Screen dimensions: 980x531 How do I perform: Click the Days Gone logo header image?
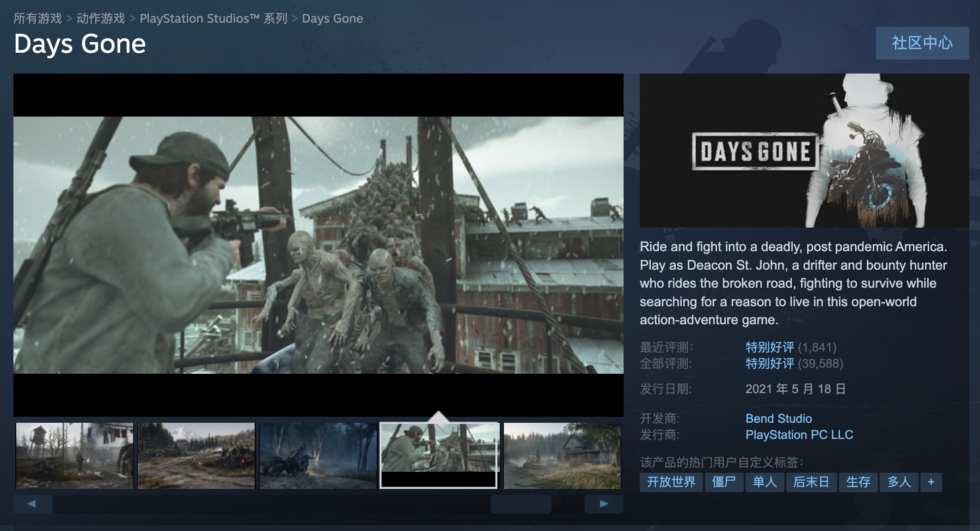[x=804, y=150]
